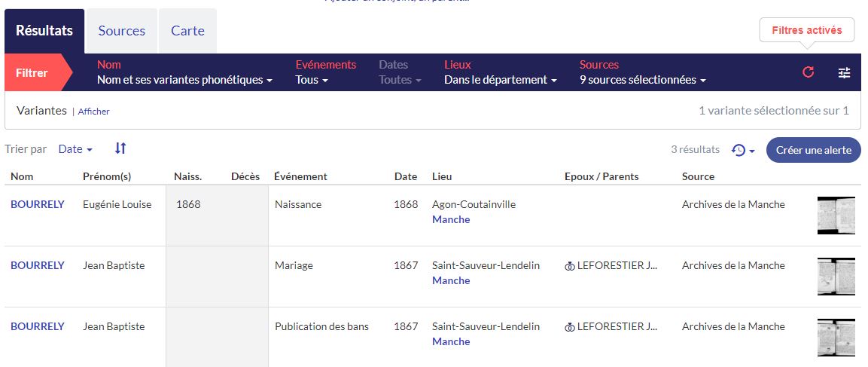868x367 pixels.
Task: Switch to the Carte tab
Action: [187, 31]
